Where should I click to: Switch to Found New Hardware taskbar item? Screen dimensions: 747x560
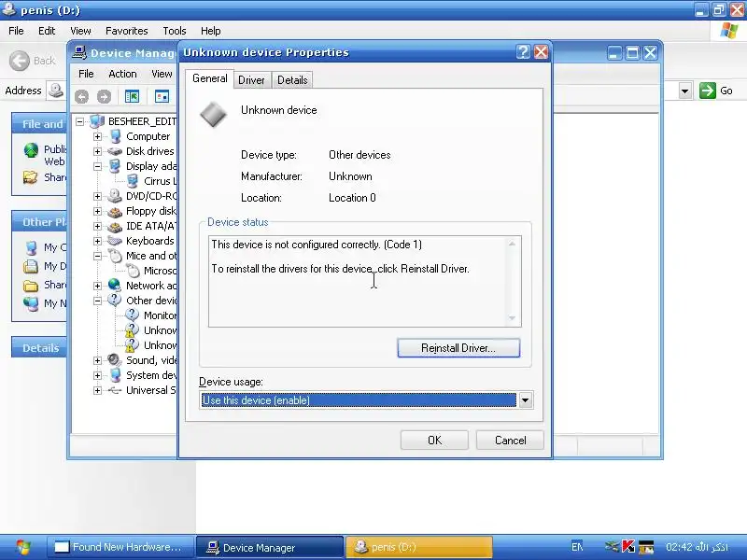120,547
